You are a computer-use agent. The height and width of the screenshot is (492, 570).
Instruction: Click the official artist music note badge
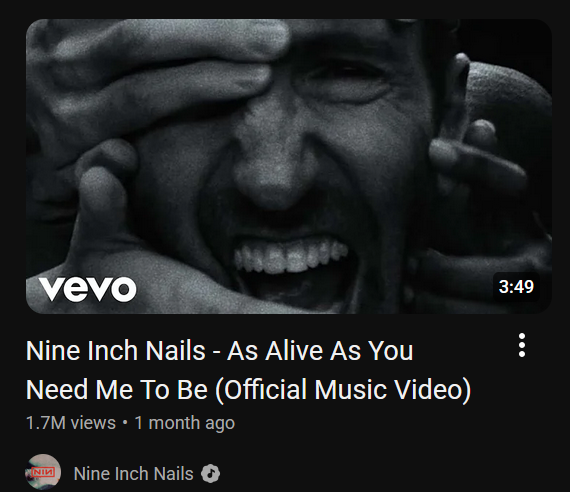point(210,474)
